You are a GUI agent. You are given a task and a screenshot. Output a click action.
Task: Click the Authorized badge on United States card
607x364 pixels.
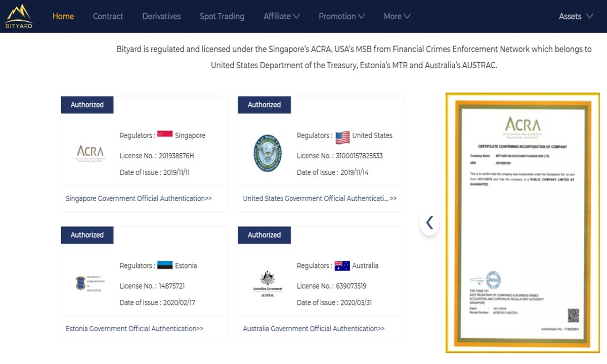click(264, 105)
